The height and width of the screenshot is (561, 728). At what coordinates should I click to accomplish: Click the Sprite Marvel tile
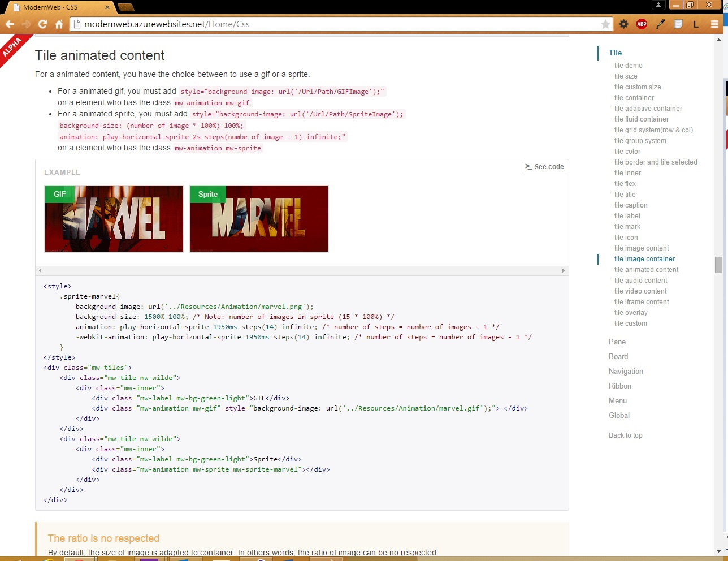(x=259, y=219)
